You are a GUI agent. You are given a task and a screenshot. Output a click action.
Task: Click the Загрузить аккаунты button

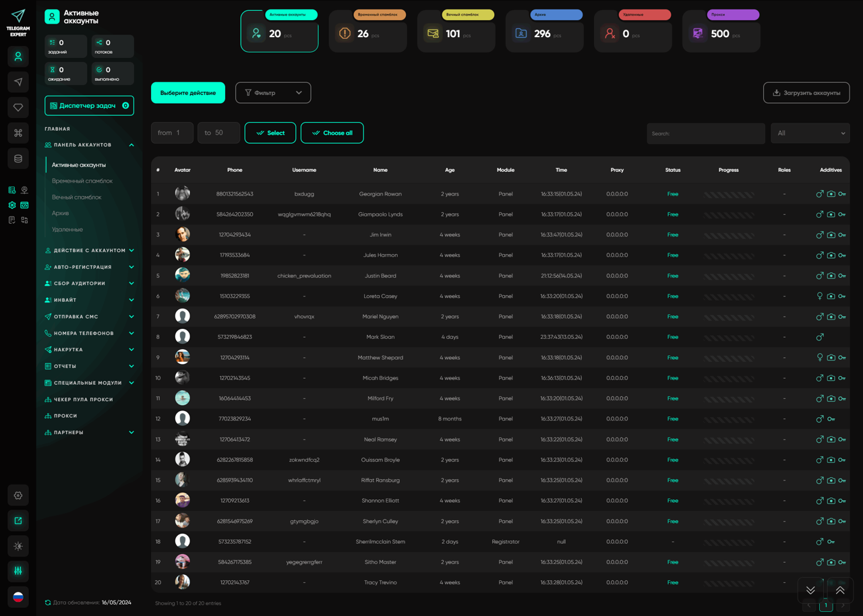pyautogui.click(x=806, y=93)
